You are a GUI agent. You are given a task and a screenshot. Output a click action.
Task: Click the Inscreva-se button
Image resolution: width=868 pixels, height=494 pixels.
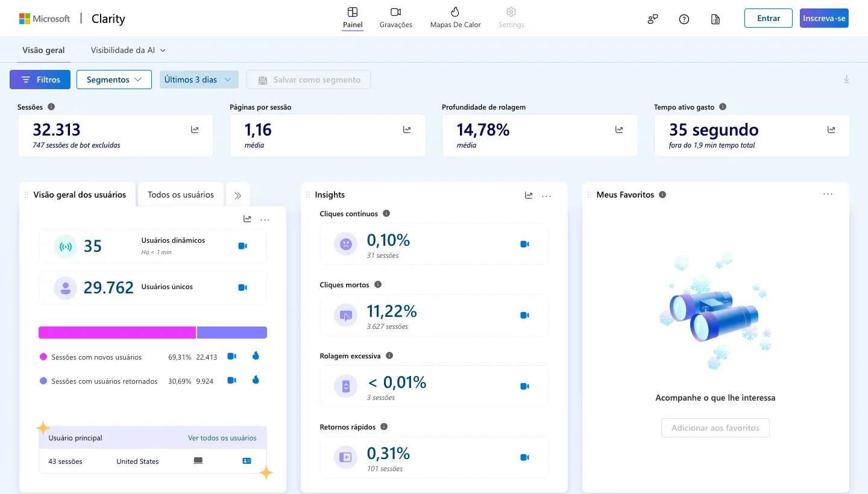click(x=824, y=18)
